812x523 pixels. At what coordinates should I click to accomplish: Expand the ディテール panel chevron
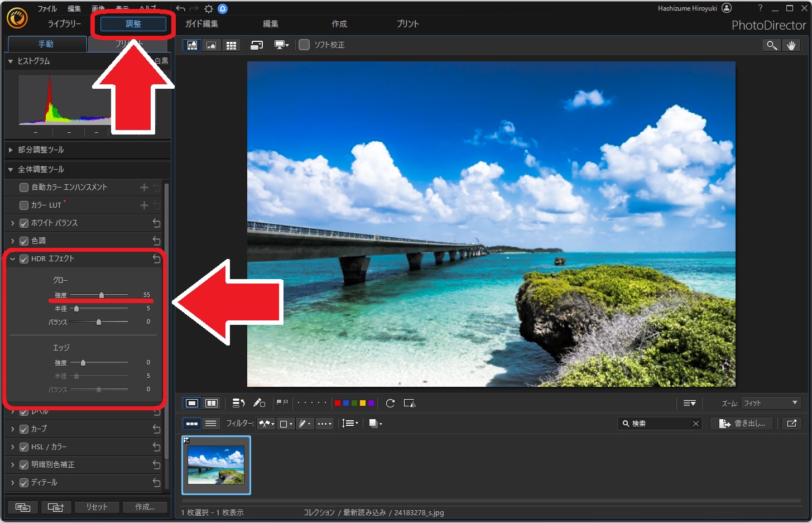click(x=12, y=483)
